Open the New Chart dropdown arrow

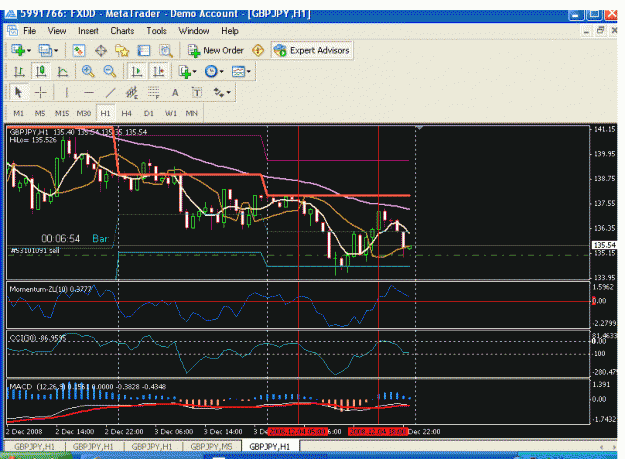tap(29, 51)
